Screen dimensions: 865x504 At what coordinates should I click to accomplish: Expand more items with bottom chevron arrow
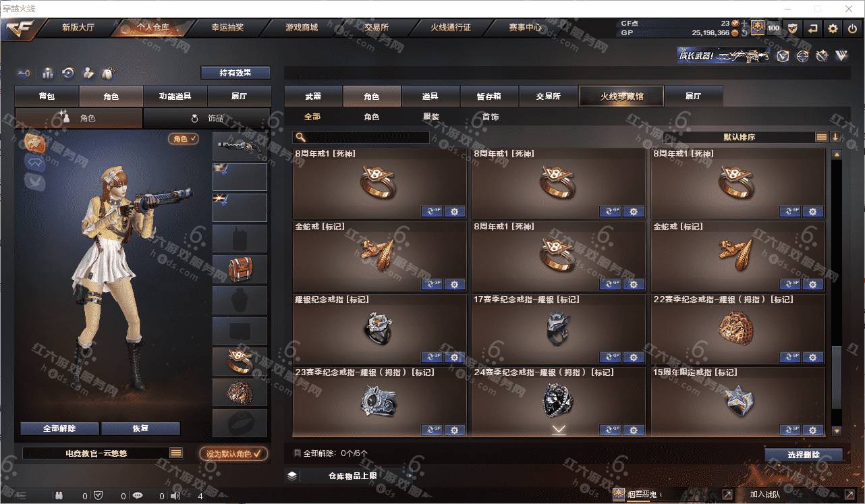pyautogui.click(x=559, y=429)
